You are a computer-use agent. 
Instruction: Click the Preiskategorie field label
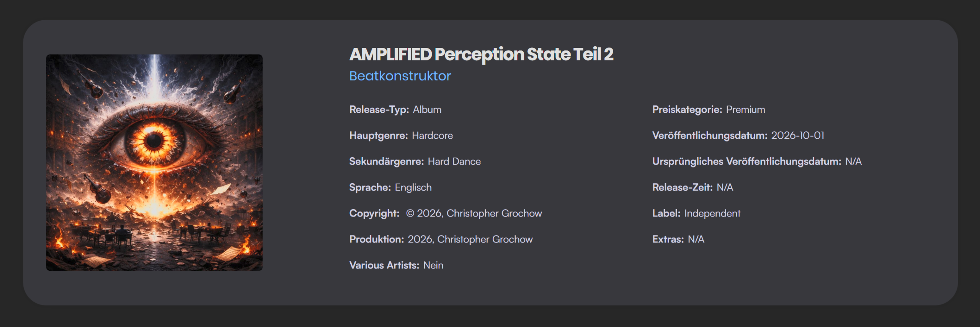687,110
